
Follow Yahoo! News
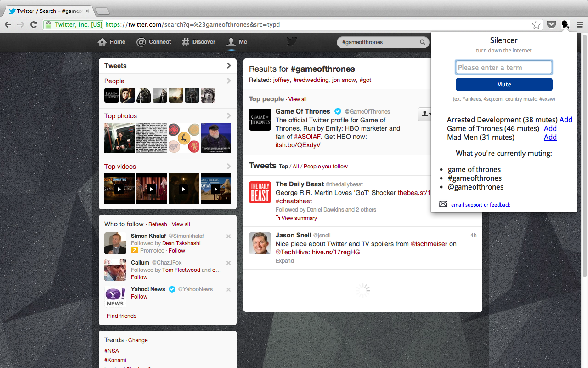(x=139, y=297)
